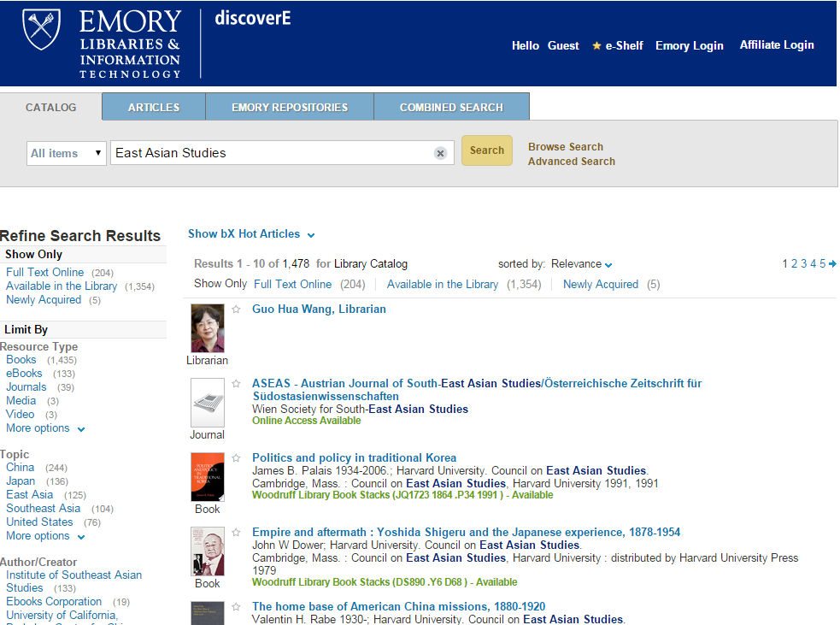840x625 pixels.
Task: Open ASEAS Austrian Journal title link
Action: (x=477, y=390)
